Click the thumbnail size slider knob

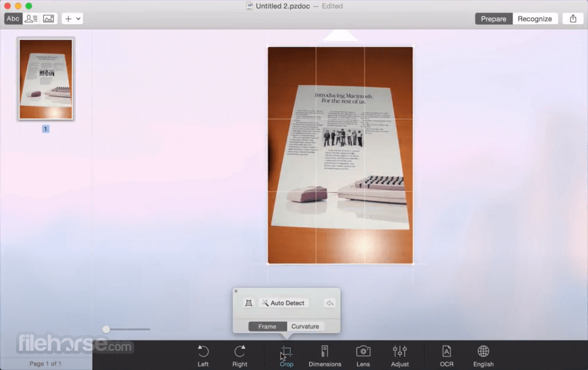point(106,329)
